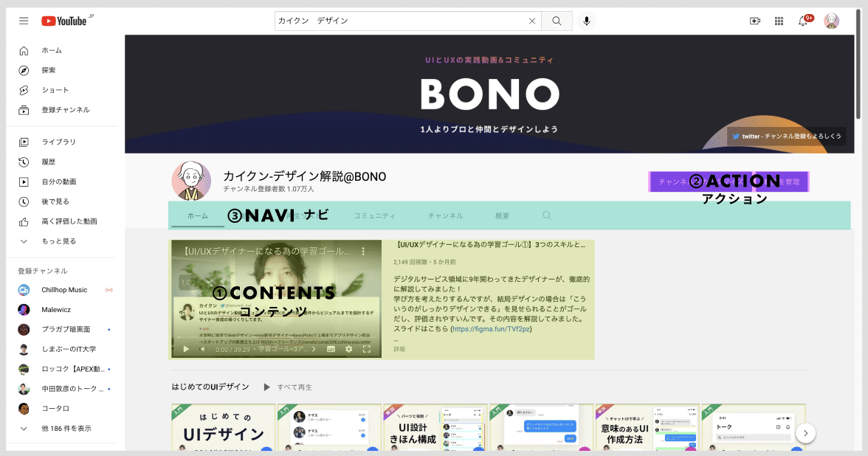This screenshot has height=456, width=868.
Task: Open はじめてのUIデザイン video thumbnail
Action: tap(223, 427)
